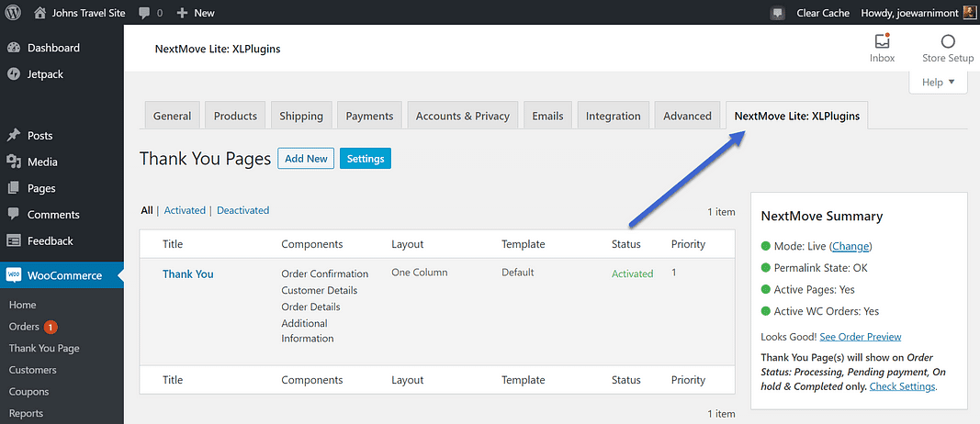
Task: Open the Emails tab
Action: tap(547, 116)
